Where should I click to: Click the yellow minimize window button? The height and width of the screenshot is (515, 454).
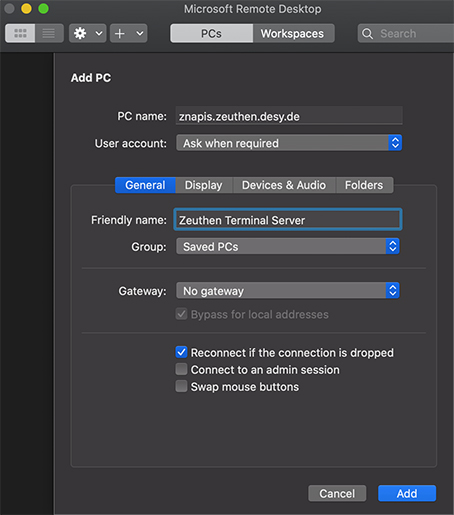(x=26, y=9)
